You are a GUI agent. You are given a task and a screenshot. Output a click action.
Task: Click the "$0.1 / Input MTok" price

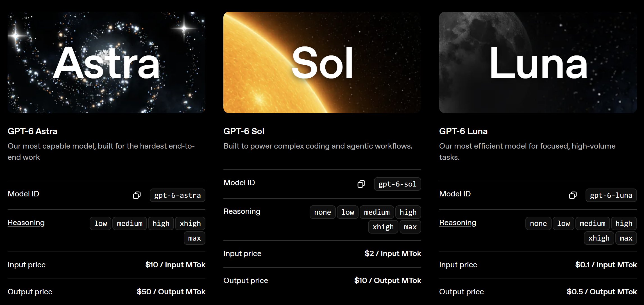606,265
